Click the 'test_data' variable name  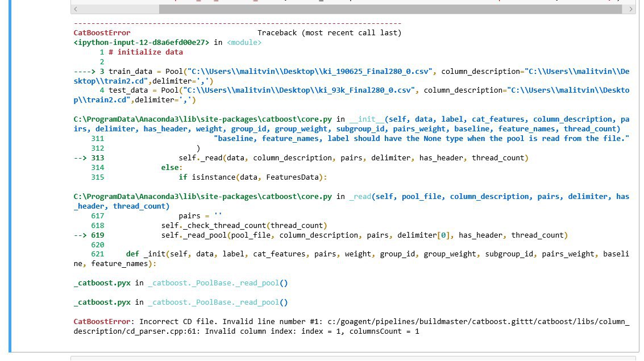click(x=128, y=90)
